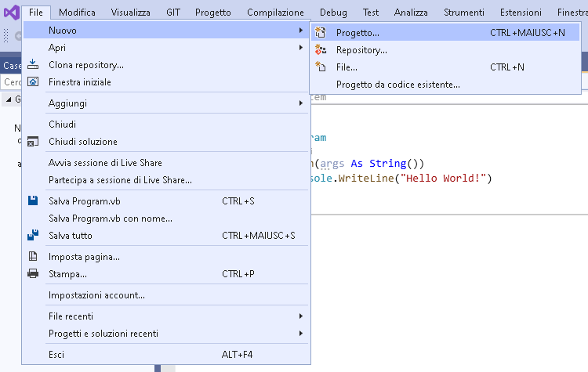
Task: Open the Estensioni menu
Action: point(521,13)
